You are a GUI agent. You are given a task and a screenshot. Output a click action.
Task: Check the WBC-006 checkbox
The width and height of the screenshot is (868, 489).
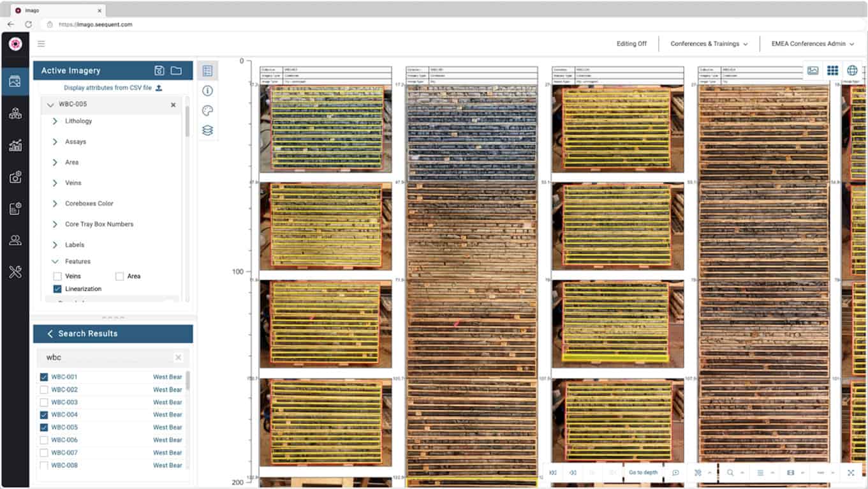pyautogui.click(x=44, y=440)
